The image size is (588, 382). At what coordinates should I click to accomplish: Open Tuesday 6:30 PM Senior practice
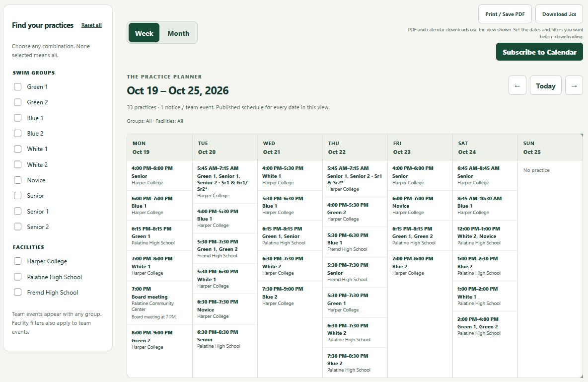pyautogui.click(x=225, y=339)
